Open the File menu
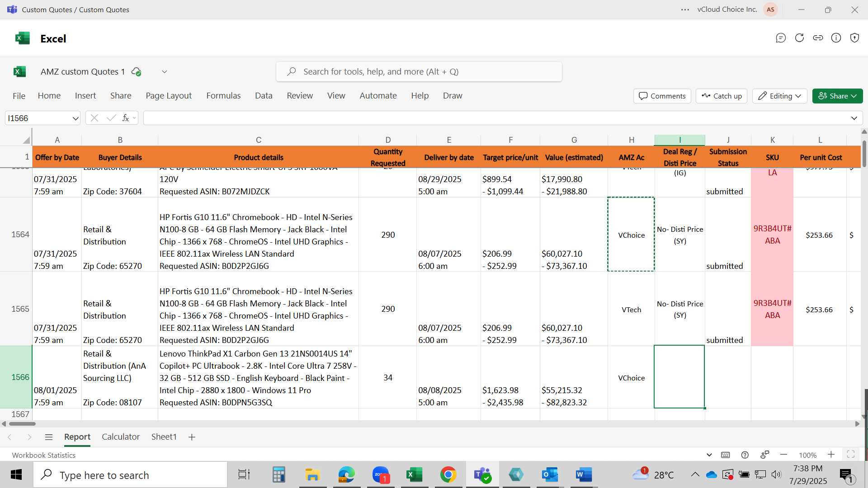 [19, 96]
